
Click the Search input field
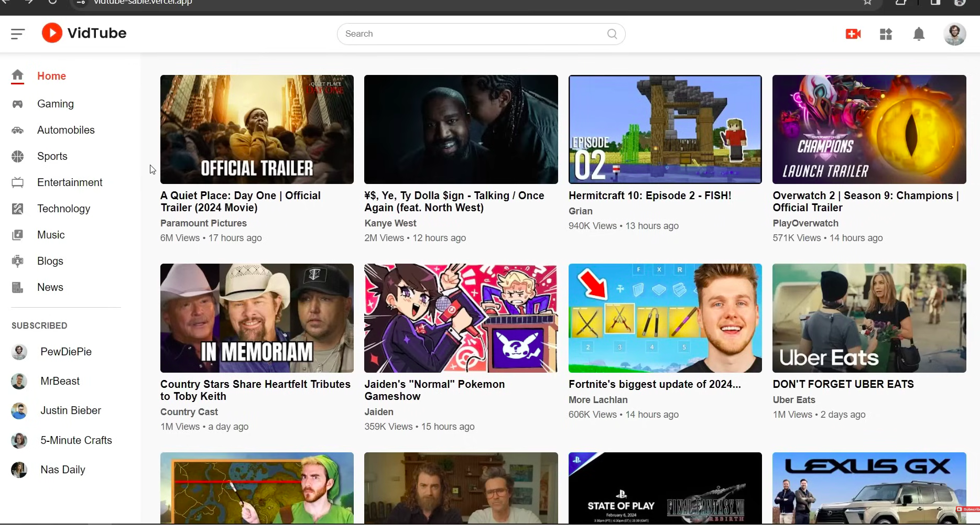click(x=472, y=34)
